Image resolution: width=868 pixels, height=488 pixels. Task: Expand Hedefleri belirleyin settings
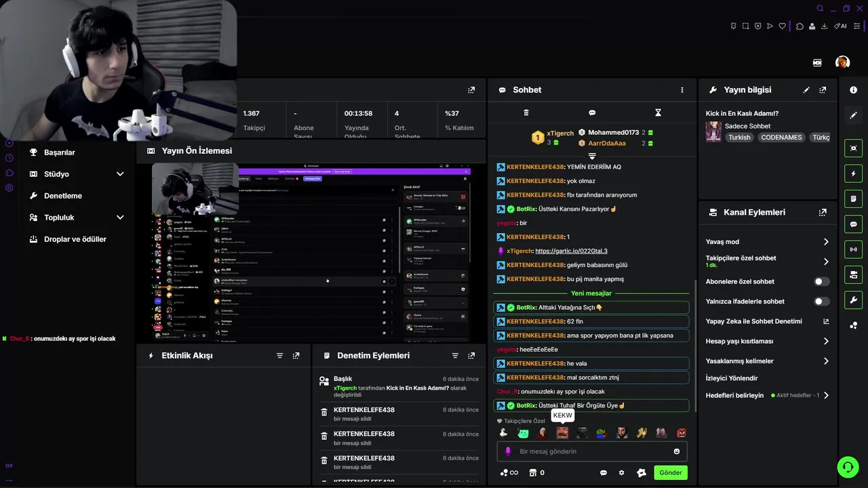(x=825, y=395)
